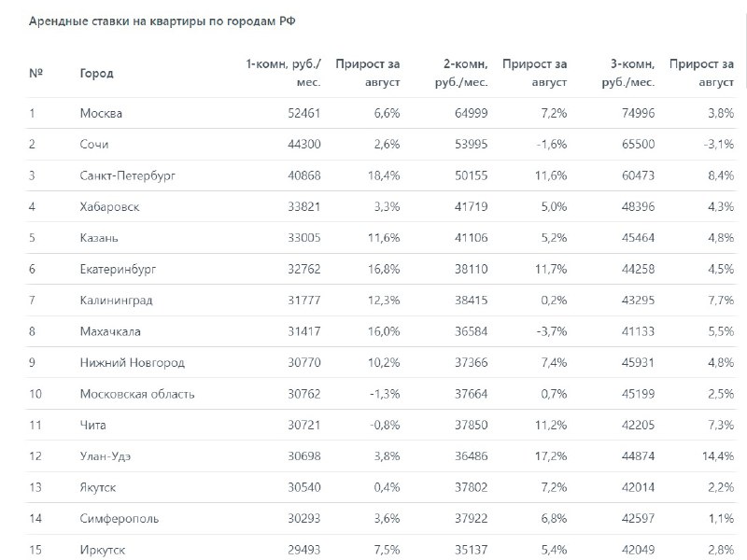Select the Москва city row
This screenshot has height=560, width=747.
coord(381,113)
